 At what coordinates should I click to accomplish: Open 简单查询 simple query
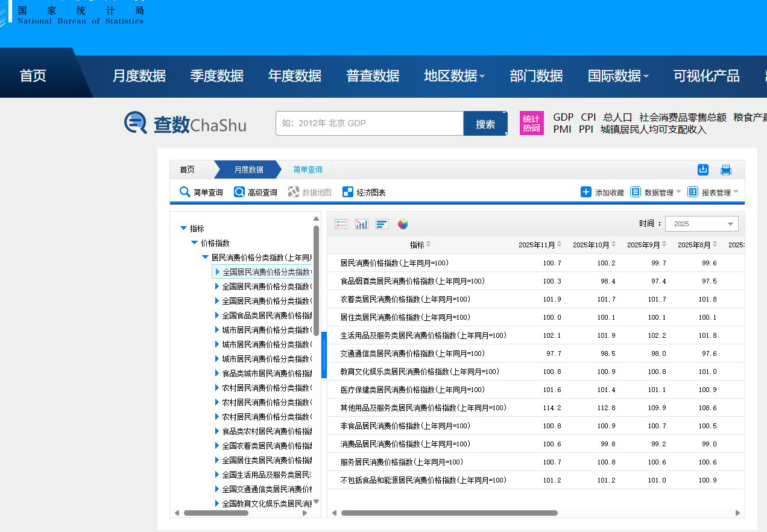pos(201,192)
